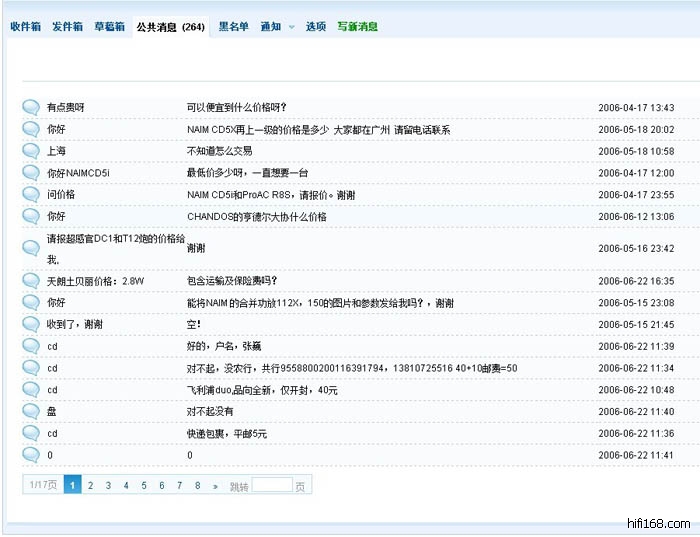
Task: Select the bubble icon for 你好NAIMCD5i message
Action: (x=31, y=173)
